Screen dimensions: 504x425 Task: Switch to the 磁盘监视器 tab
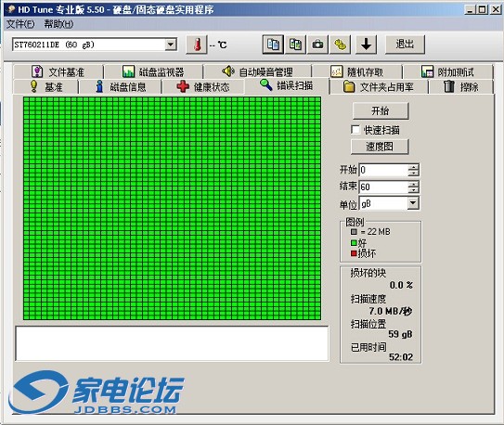tap(154, 71)
